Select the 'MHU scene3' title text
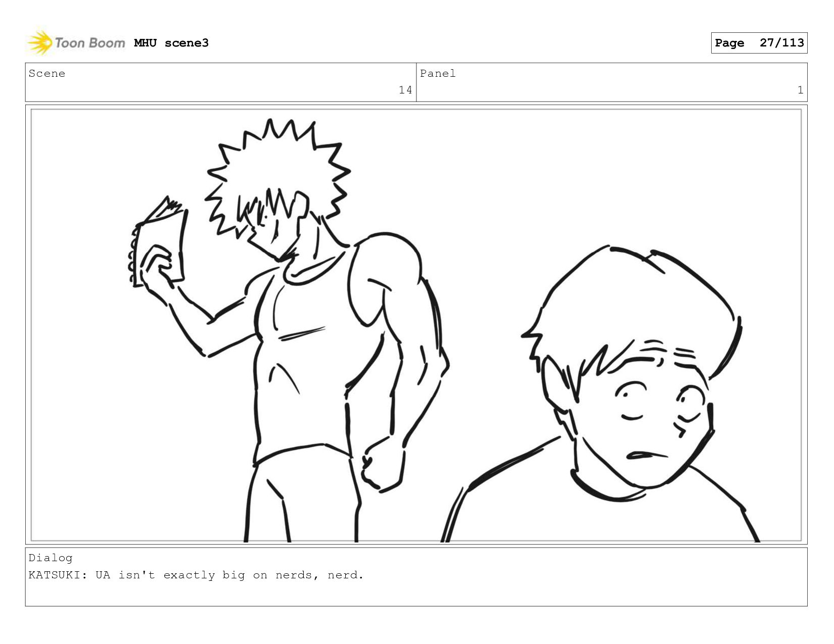Image resolution: width=834 pixels, height=644 pixels. (171, 43)
